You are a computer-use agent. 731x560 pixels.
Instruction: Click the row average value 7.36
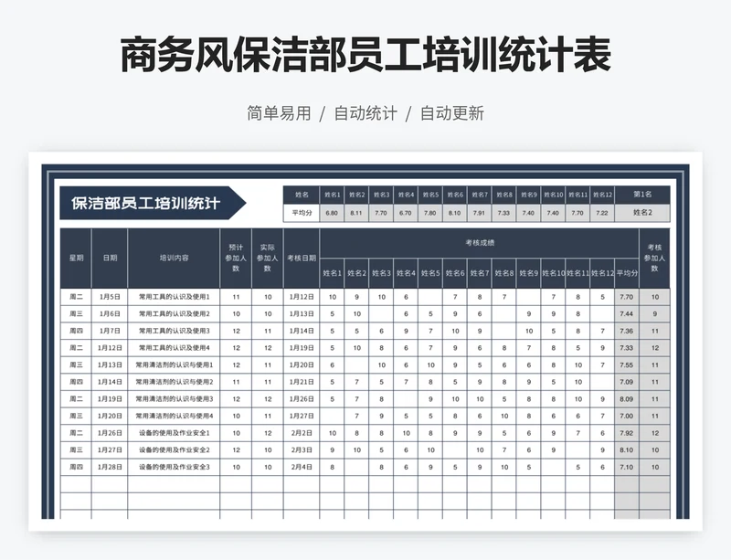(x=627, y=331)
